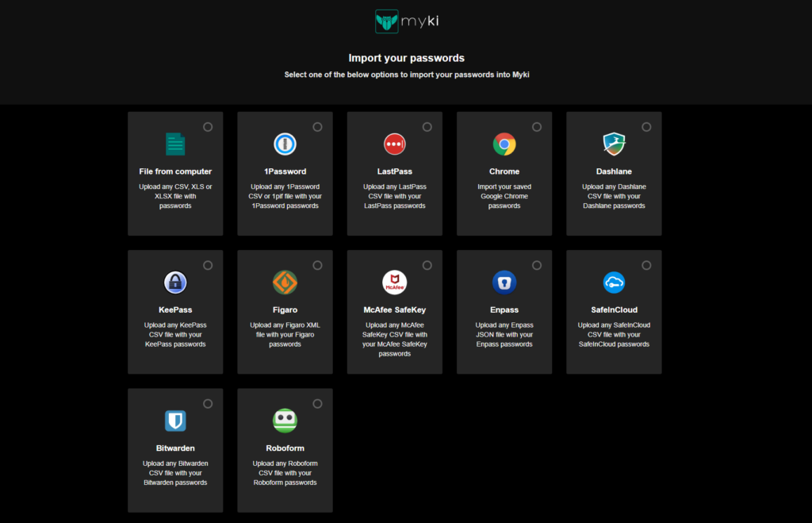Click the SafeInCloud cloud key icon
Screen dimensions: 812x523
coord(615,283)
